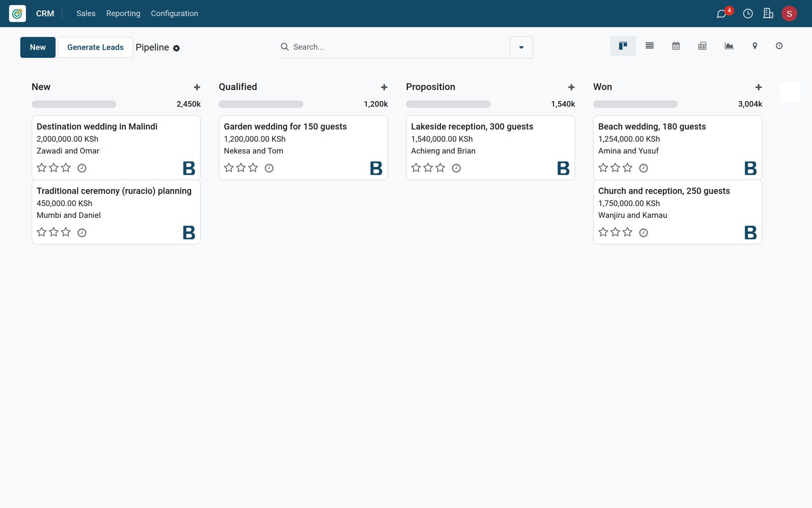Open activity clock on Destination wedding card
Viewport: 812px width, 508px height.
[x=82, y=168]
